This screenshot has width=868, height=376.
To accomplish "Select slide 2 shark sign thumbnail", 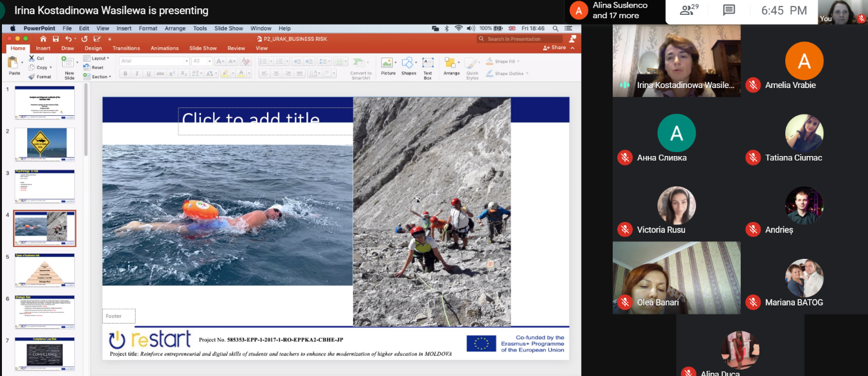I will coord(45,144).
